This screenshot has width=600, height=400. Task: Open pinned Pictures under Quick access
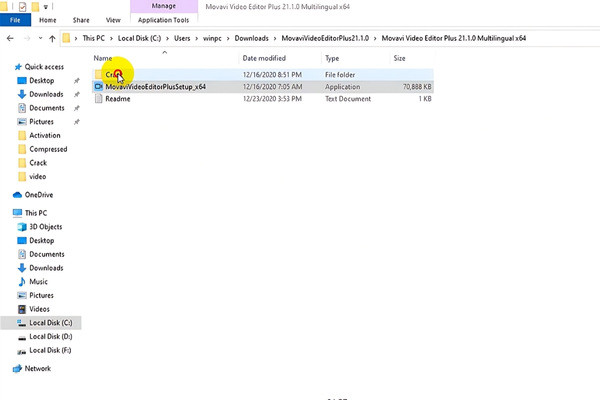41,122
